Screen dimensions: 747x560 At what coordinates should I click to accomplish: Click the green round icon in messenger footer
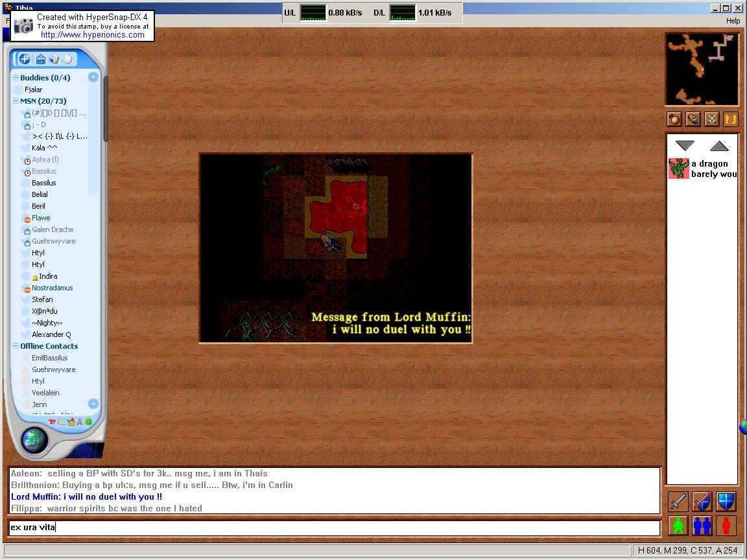click(88, 422)
